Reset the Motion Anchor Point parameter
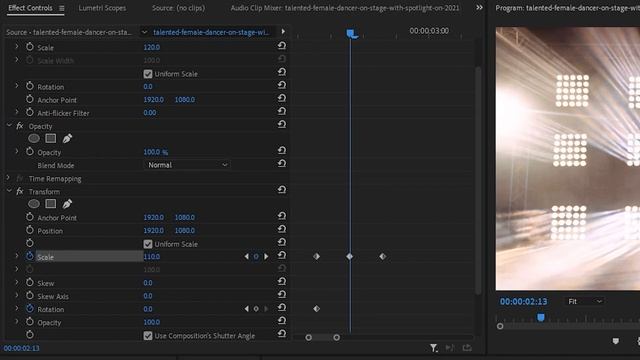This screenshot has width=640, height=360. click(282, 98)
